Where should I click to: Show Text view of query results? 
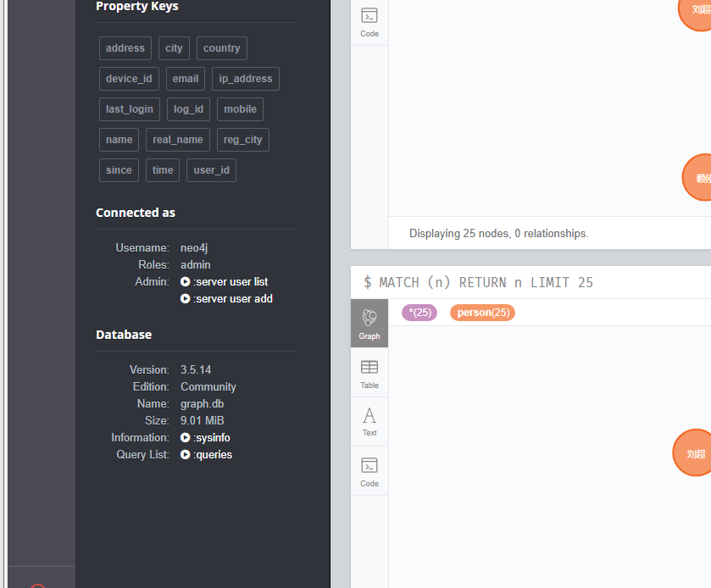tap(369, 422)
